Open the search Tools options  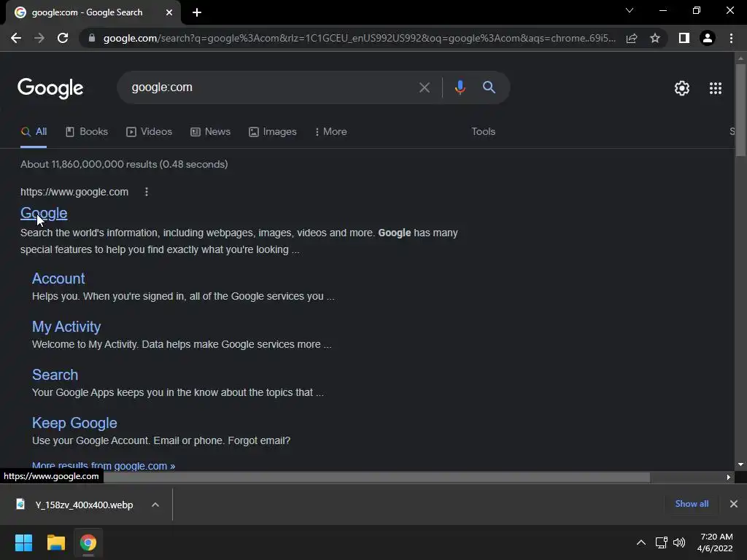(x=483, y=132)
